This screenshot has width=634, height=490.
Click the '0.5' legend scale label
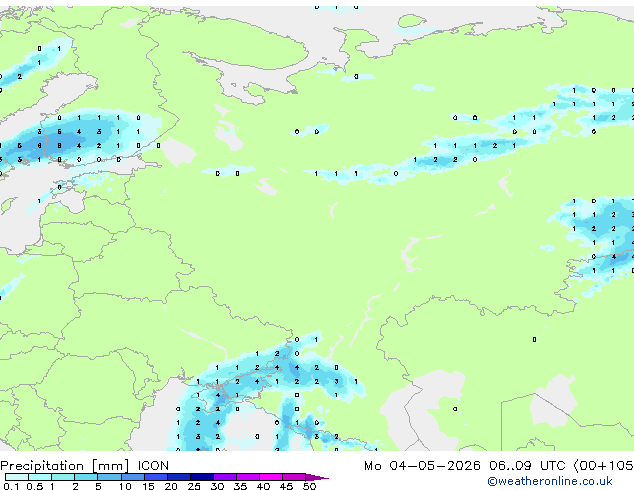pyautogui.click(x=35, y=486)
